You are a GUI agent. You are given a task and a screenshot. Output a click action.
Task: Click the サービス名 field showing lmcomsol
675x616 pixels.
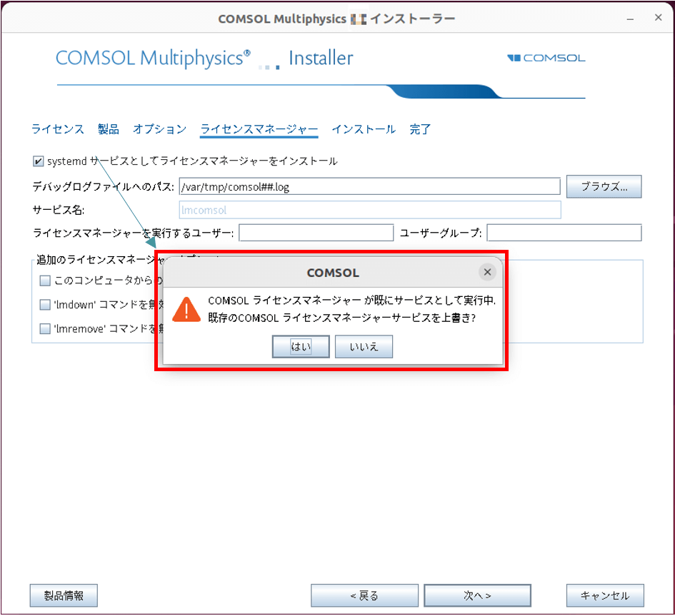tap(370, 210)
